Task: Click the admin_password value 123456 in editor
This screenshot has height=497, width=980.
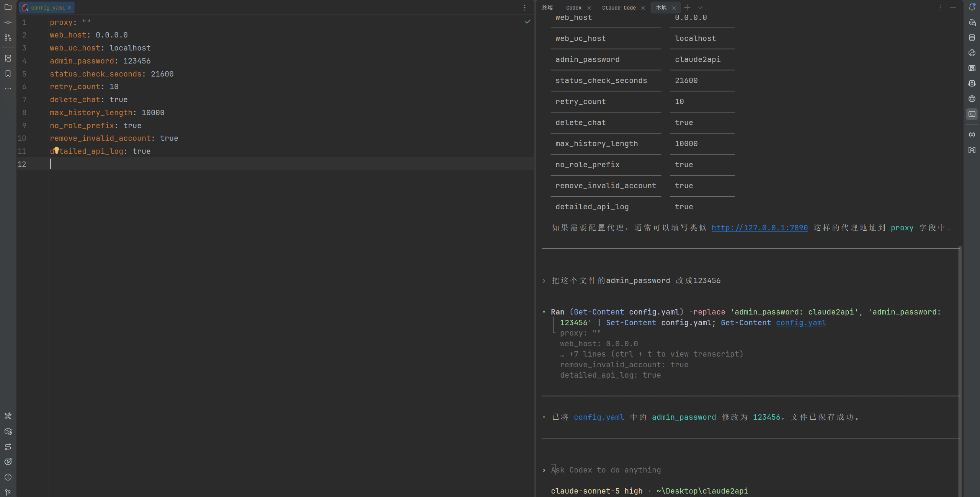Action: (137, 61)
